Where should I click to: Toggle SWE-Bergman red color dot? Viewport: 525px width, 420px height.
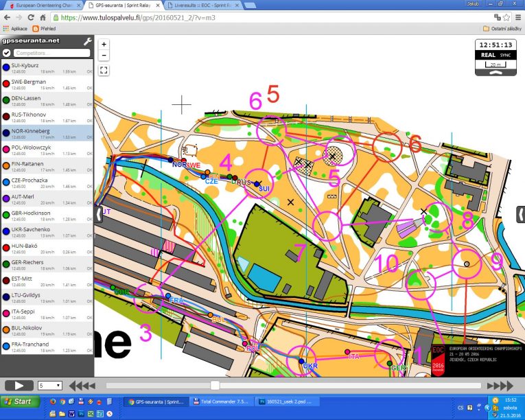(x=6, y=84)
